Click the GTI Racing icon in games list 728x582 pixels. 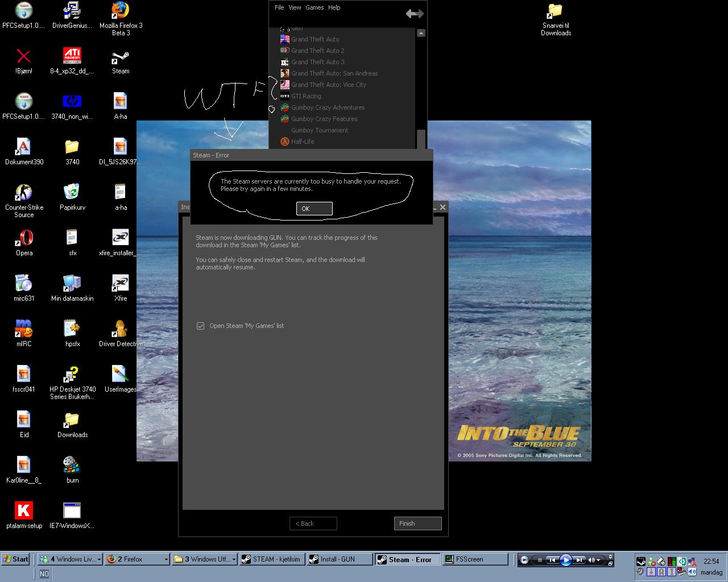(285, 96)
